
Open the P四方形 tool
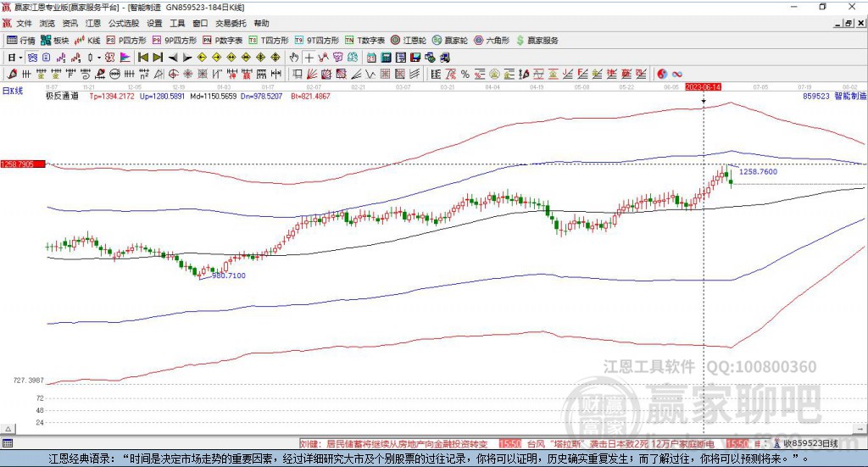click(x=126, y=41)
